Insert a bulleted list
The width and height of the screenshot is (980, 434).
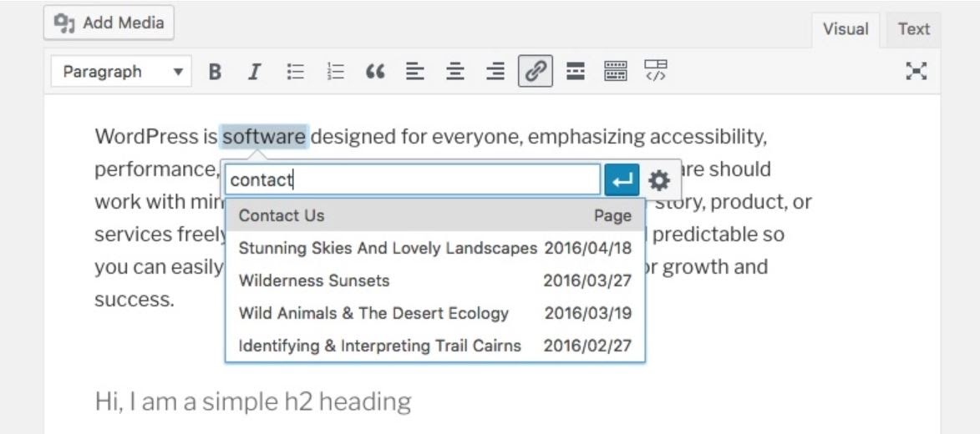295,72
